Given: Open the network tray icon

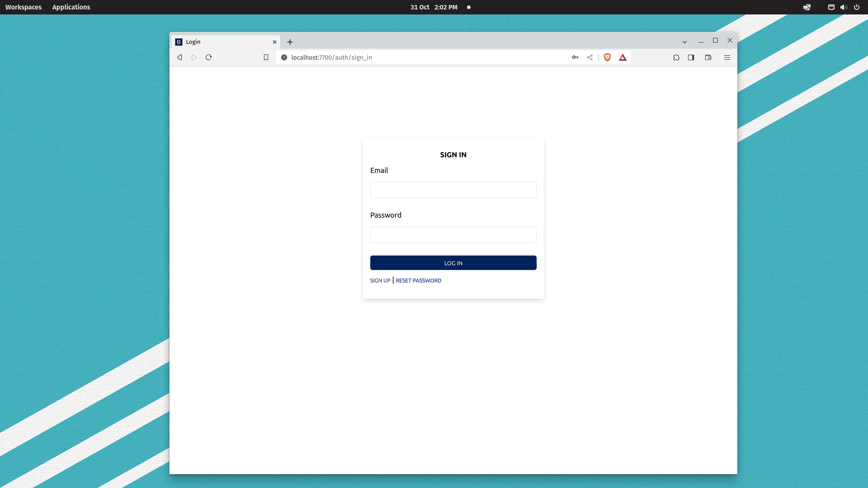Looking at the screenshot, I should (x=831, y=7).
